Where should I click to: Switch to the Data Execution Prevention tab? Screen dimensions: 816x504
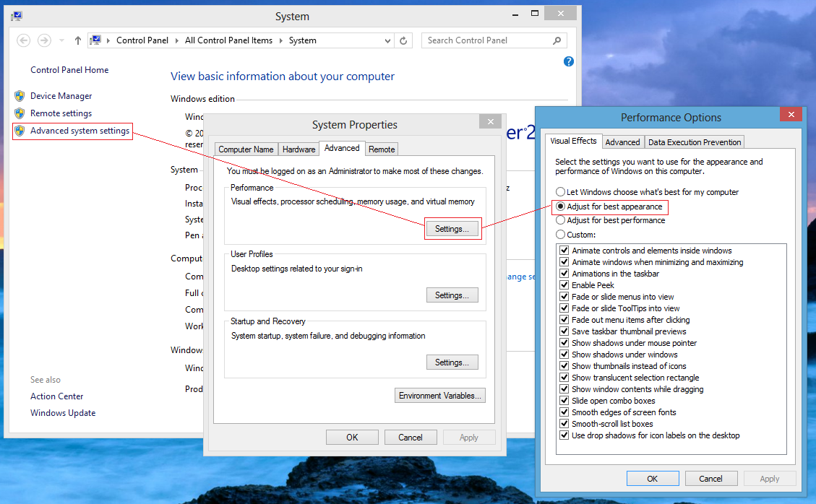coord(694,142)
